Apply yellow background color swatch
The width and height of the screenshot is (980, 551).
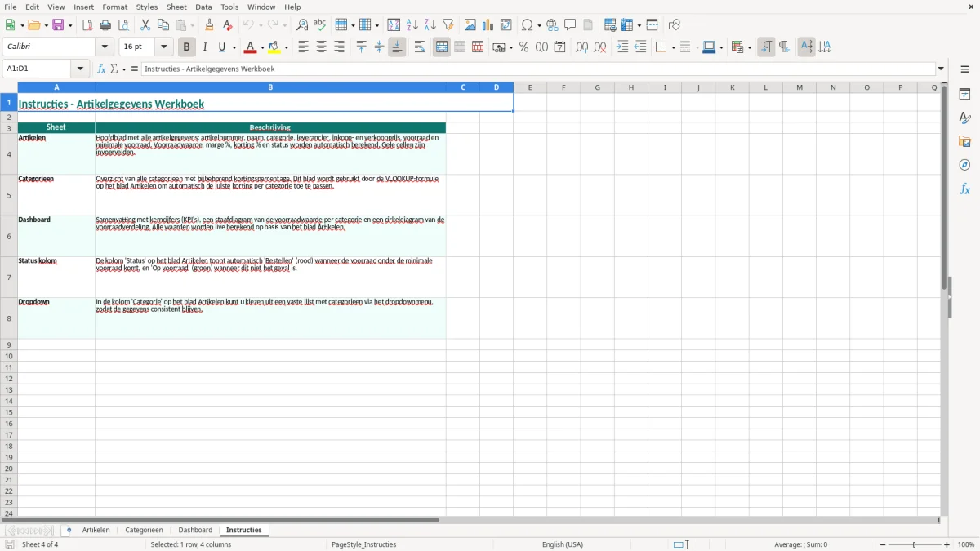275,47
